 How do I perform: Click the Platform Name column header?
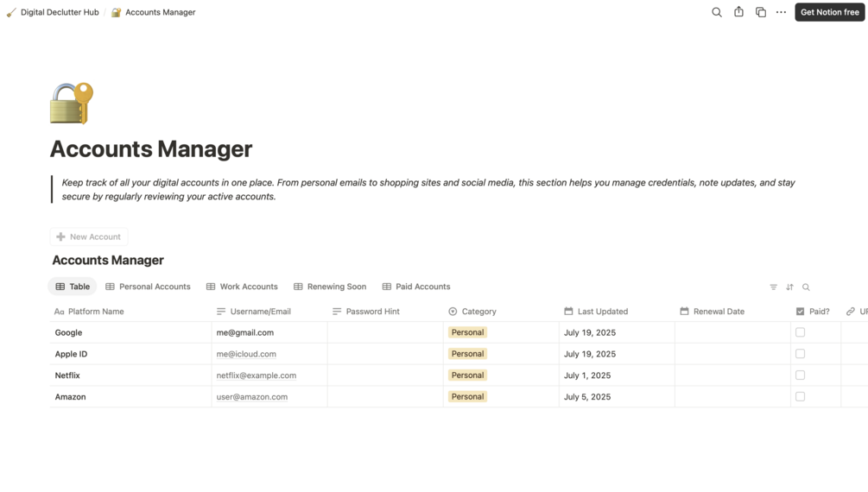point(130,312)
